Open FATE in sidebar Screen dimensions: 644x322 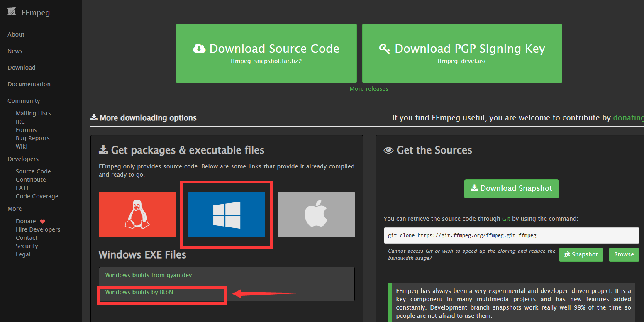[23, 188]
